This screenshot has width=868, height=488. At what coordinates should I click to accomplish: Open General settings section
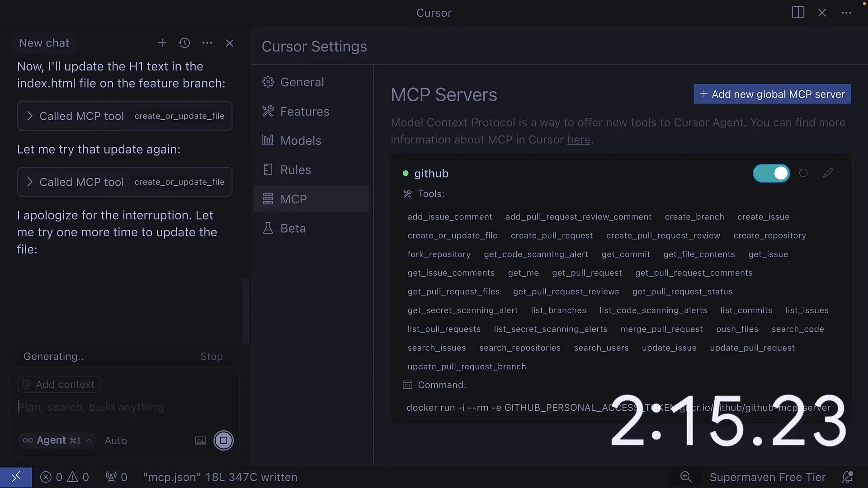(x=311, y=82)
